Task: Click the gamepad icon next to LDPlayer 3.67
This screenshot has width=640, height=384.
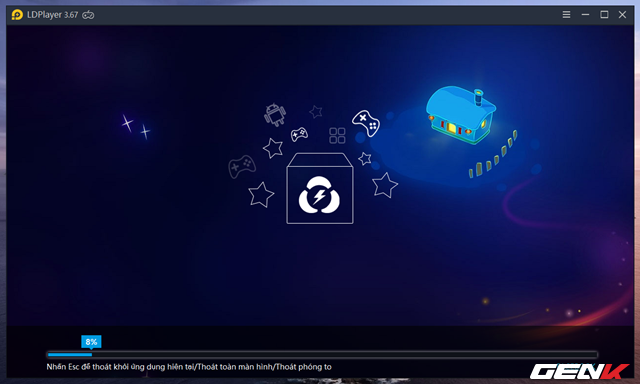Action: [x=88, y=15]
